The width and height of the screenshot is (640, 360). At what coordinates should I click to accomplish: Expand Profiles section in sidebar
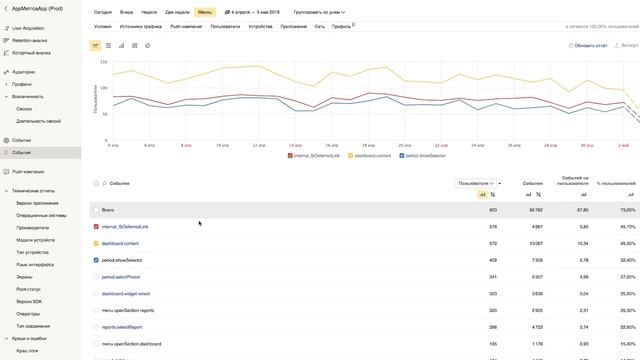tap(6, 84)
